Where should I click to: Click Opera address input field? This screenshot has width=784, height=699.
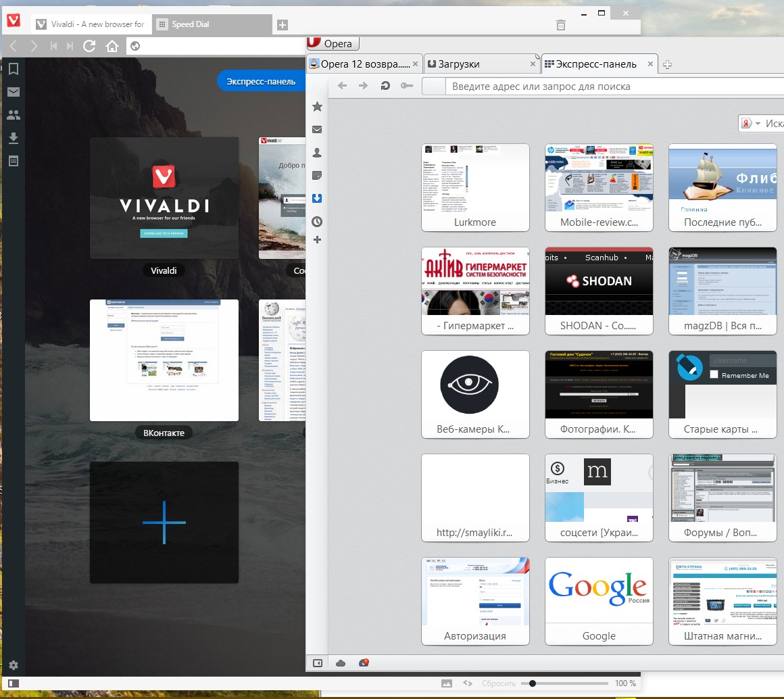[615, 86]
